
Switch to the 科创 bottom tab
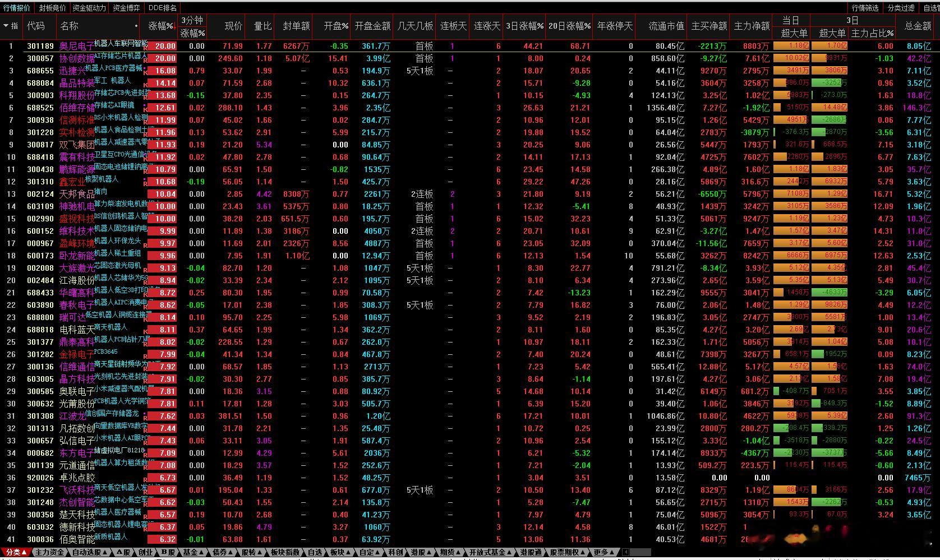pyautogui.click(x=396, y=552)
